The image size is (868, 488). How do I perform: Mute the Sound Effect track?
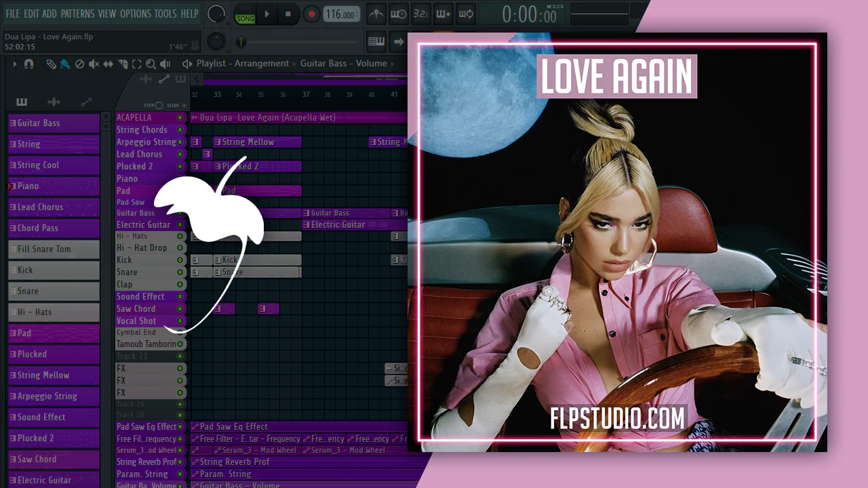pyautogui.click(x=180, y=297)
